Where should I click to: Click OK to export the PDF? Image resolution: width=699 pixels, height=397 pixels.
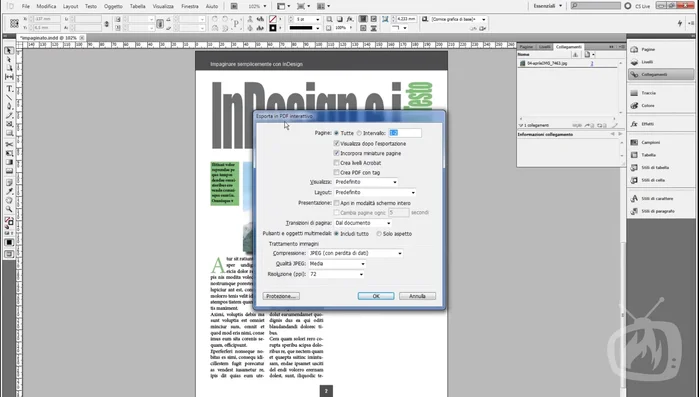(376, 296)
